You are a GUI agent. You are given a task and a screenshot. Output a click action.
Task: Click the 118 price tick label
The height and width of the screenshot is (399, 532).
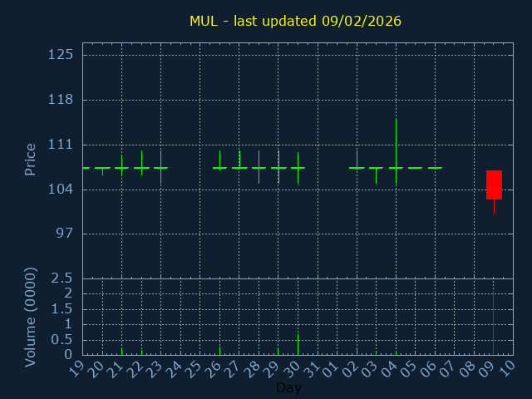[61, 100]
